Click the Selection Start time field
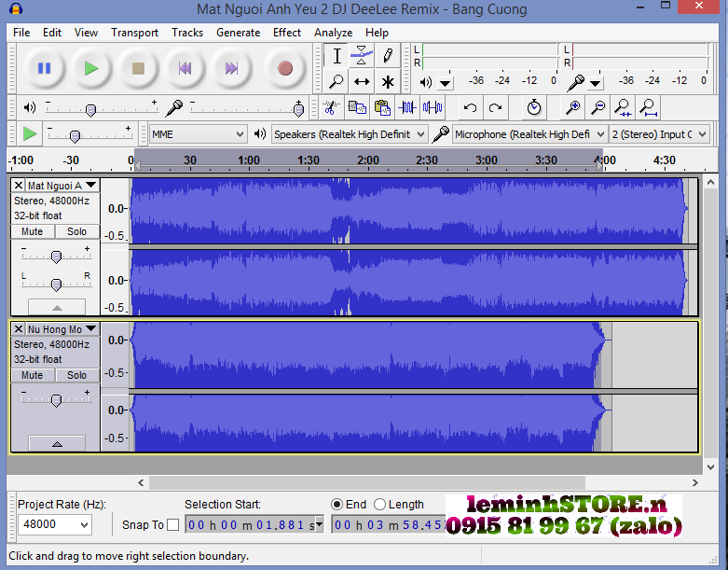 (x=254, y=525)
